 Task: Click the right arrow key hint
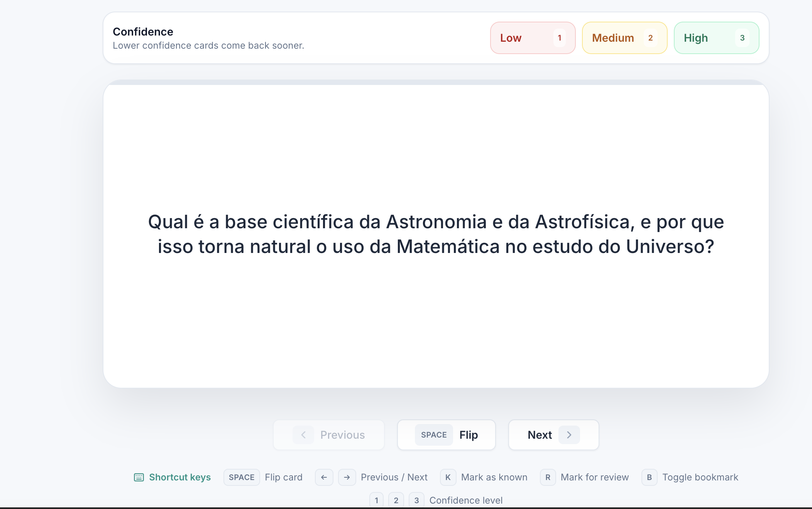(x=347, y=477)
